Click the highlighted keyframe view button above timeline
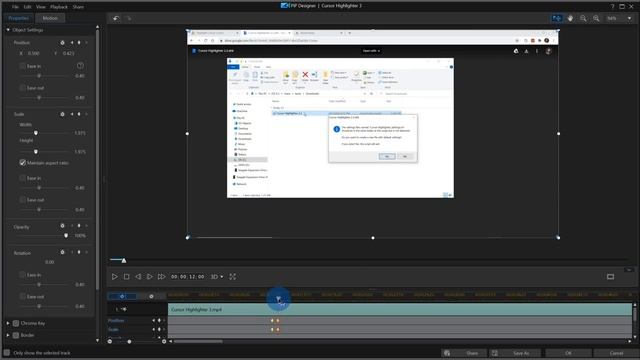This screenshot has height=360, width=640. click(x=122, y=296)
